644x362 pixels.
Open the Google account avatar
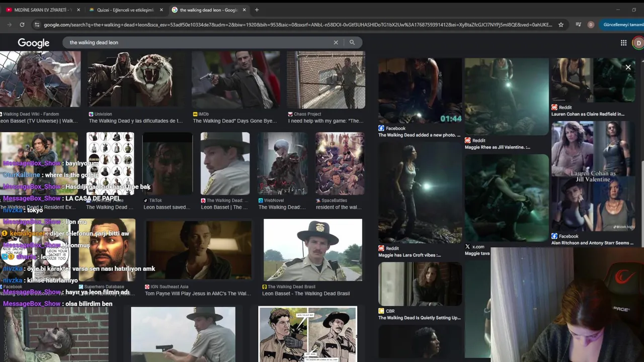coord(638,43)
